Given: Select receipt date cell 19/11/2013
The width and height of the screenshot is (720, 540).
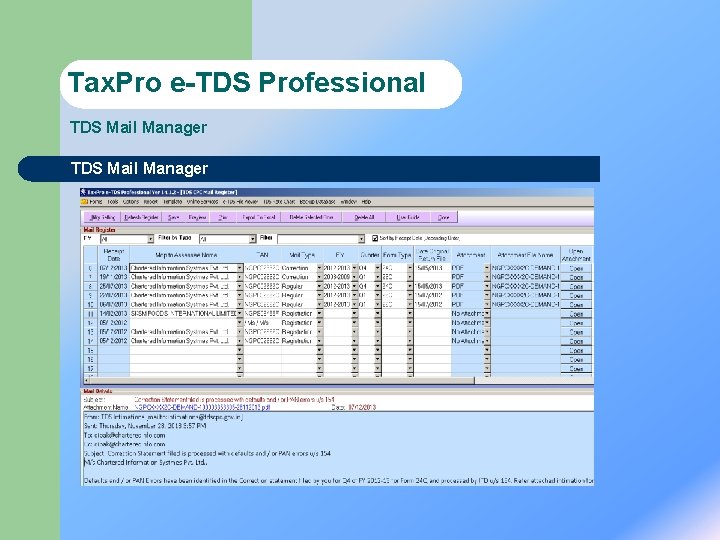Looking at the screenshot, I should (113, 277).
